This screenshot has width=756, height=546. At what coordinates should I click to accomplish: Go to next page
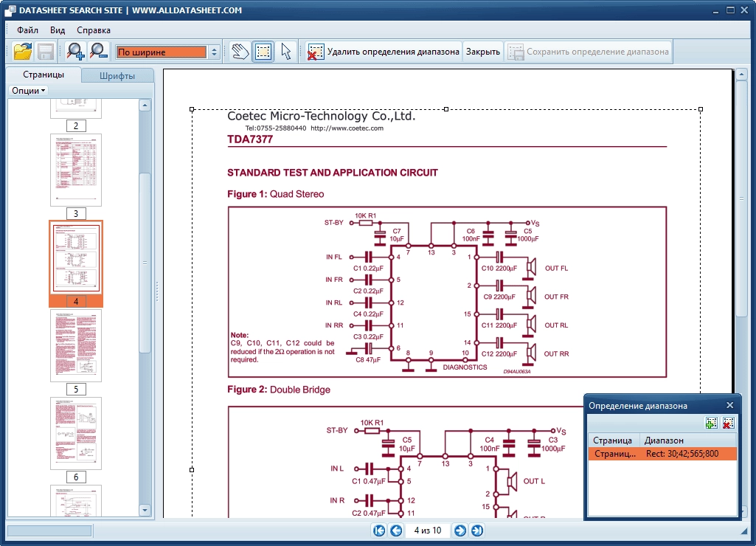tap(460, 531)
